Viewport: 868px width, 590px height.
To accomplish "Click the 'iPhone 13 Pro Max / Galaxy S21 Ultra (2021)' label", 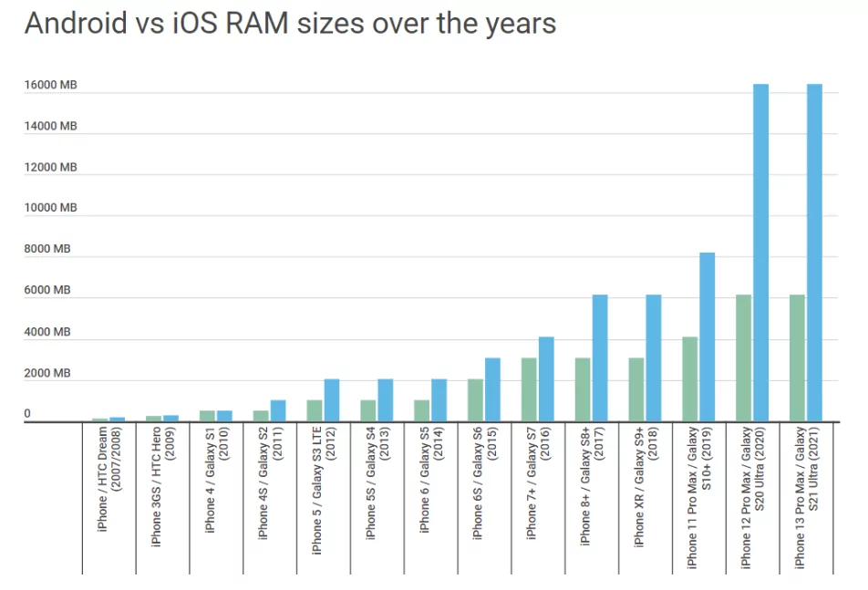I will point(807,498).
